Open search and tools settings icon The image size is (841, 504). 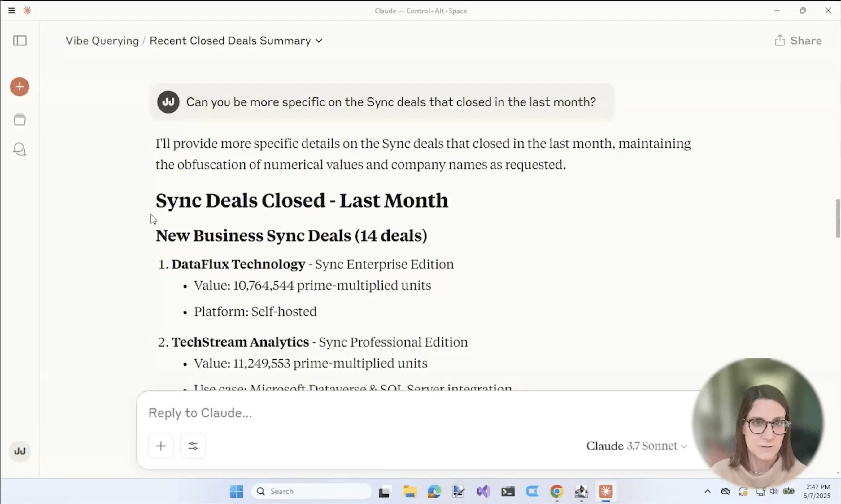pos(193,446)
